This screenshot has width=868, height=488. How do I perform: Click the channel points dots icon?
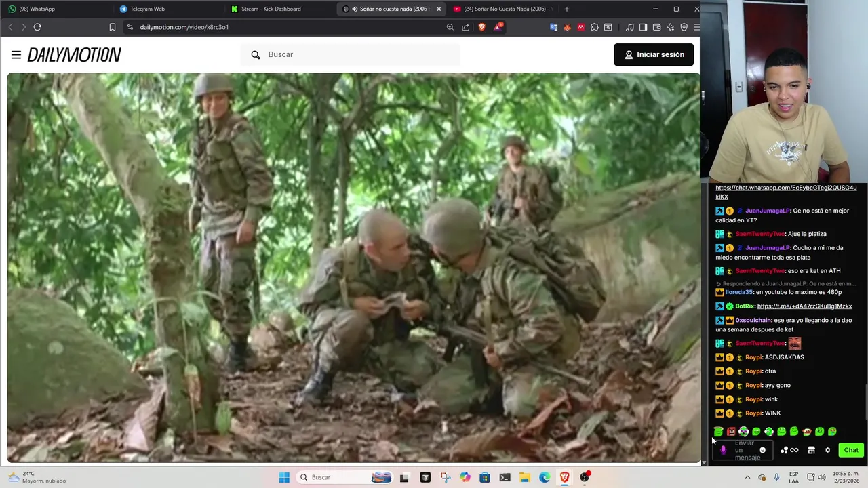click(785, 450)
